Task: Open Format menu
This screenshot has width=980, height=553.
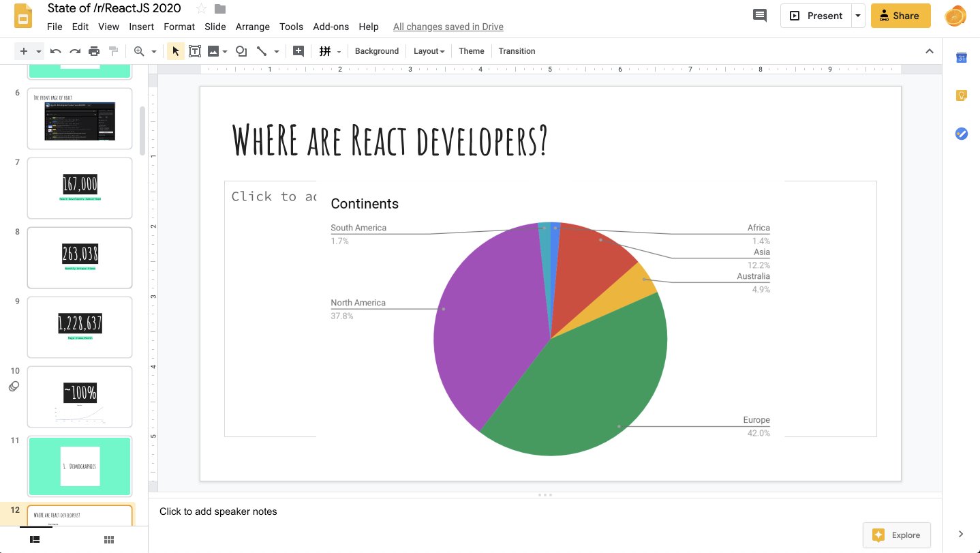Action: (179, 27)
